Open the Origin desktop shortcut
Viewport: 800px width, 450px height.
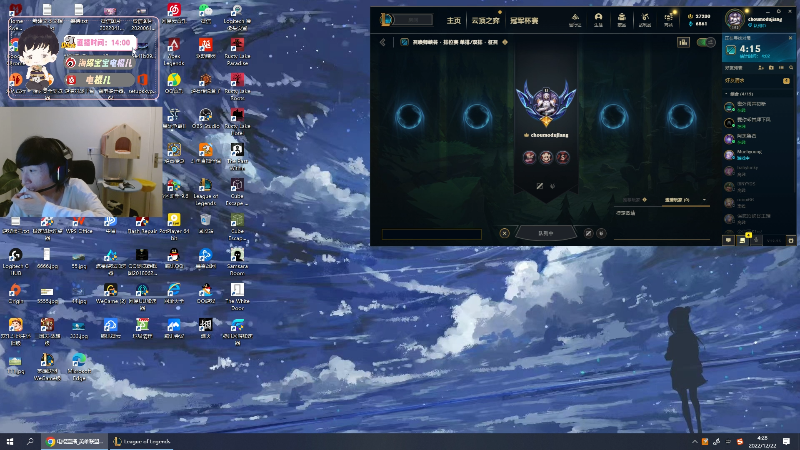15,294
